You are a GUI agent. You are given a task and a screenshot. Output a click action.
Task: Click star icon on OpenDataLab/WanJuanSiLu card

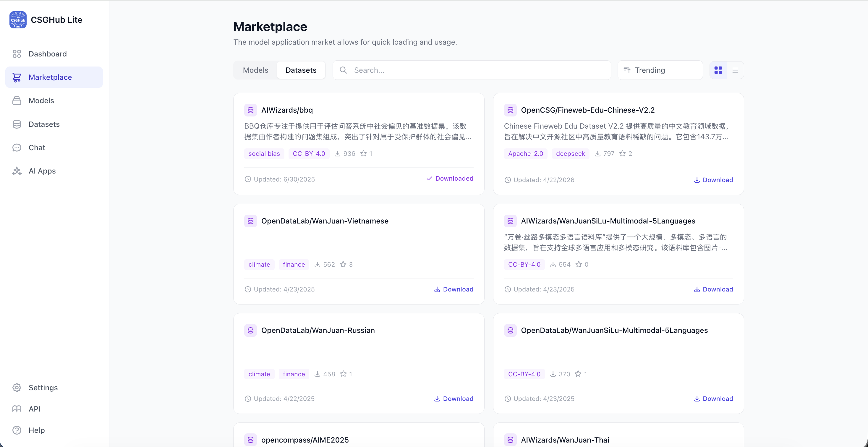click(x=578, y=374)
